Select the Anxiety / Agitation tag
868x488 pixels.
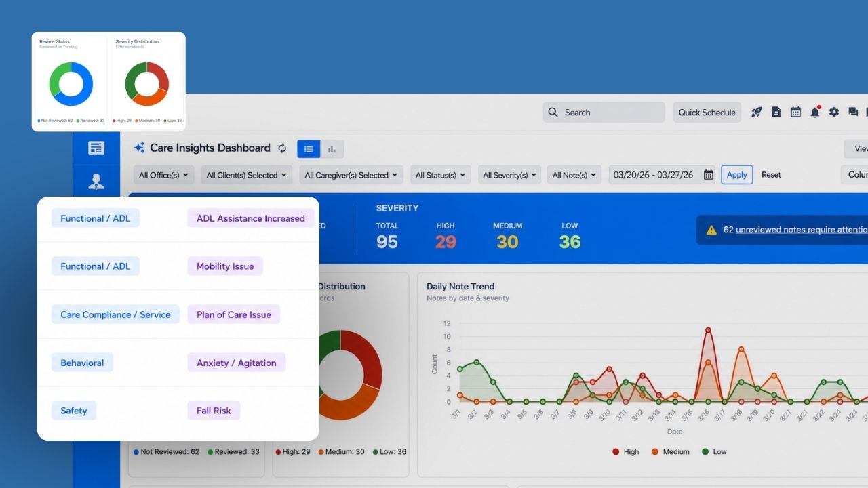click(237, 363)
